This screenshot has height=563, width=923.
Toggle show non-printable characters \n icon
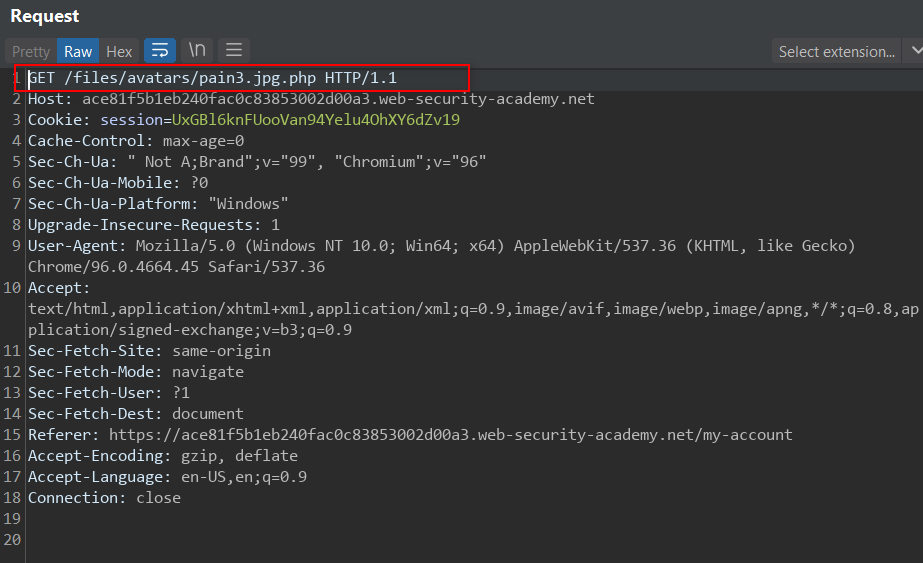pos(197,51)
